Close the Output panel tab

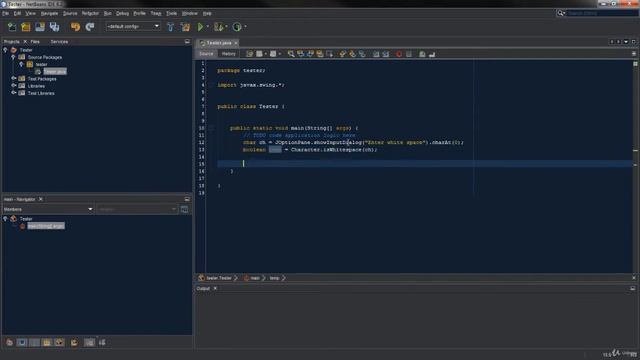pyautogui.click(x=215, y=289)
